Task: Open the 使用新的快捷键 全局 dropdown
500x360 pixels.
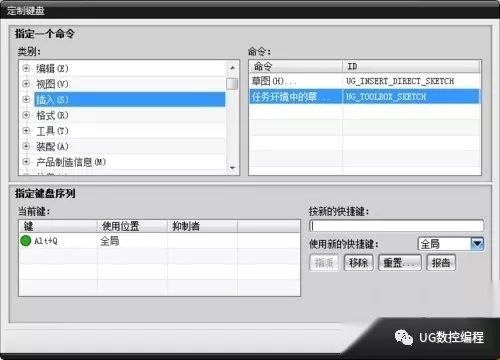Action: point(477,244)
